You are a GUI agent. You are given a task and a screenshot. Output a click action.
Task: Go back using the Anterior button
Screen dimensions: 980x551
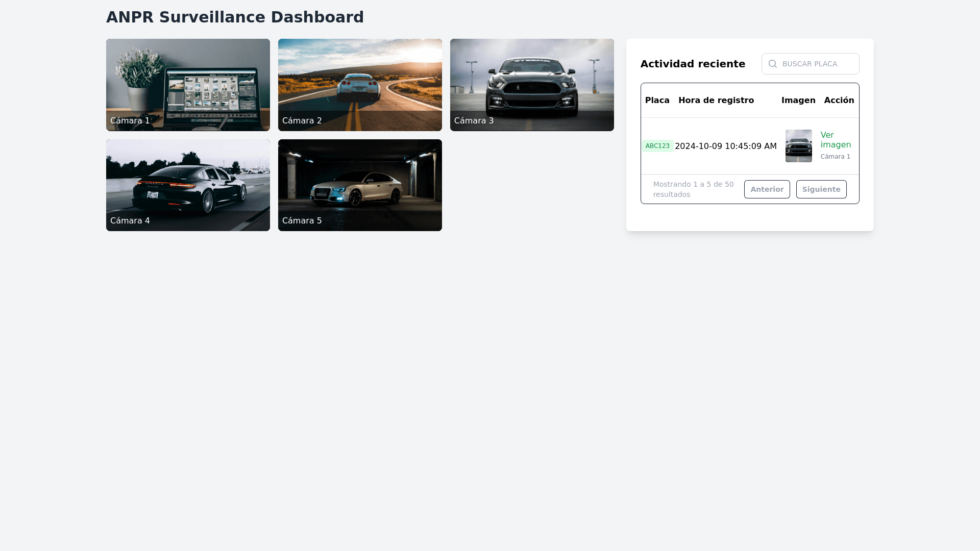click(x=767, y=189)
